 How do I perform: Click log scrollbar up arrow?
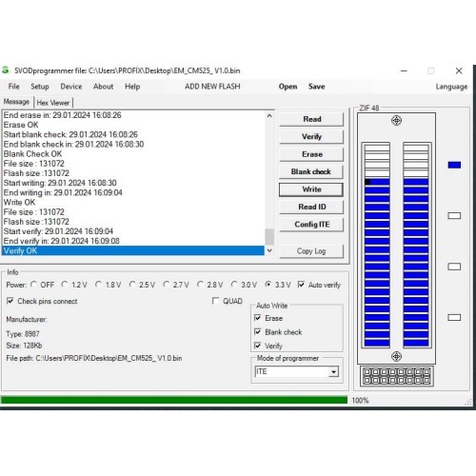[269, 116]
